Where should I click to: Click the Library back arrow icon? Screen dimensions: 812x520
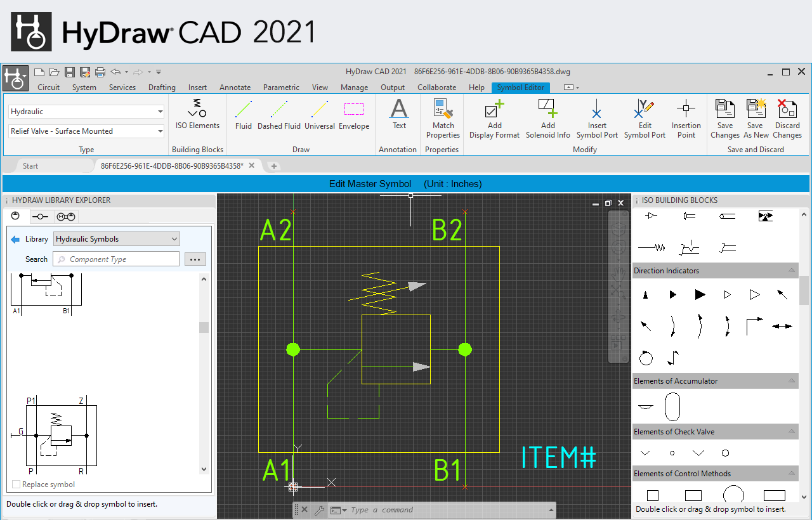15,239
